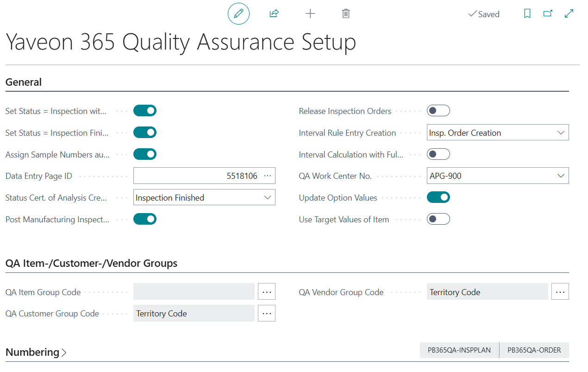Collapse the General section header
This screenshot has width=588, height=372.
pos(24,82)
